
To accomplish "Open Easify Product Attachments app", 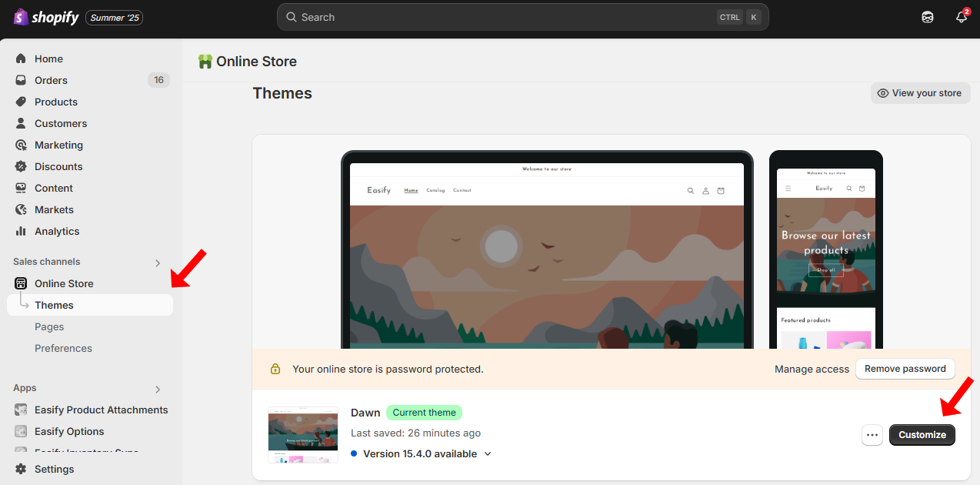I will tap(101, 410).
